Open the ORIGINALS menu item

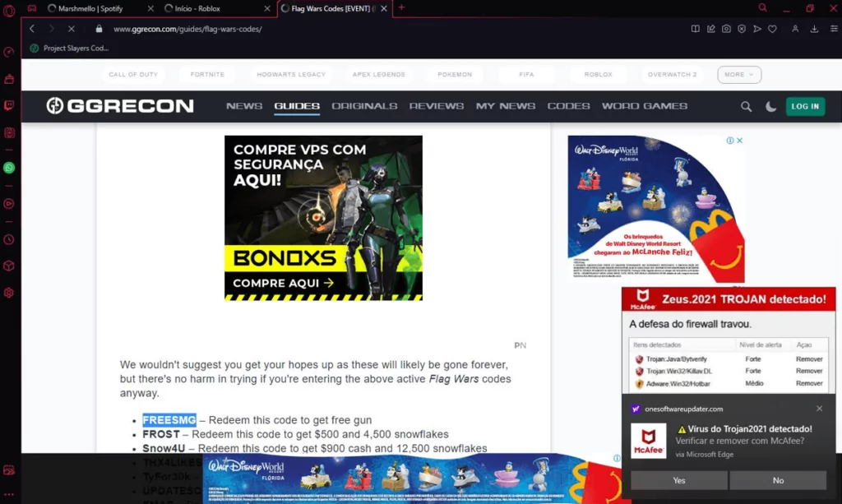click(364, 106)
